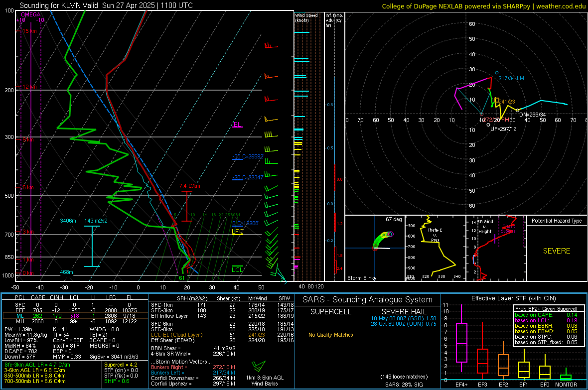Click the yellow SEVERE hazard text
588x390 pixels.
pos(557,251)
